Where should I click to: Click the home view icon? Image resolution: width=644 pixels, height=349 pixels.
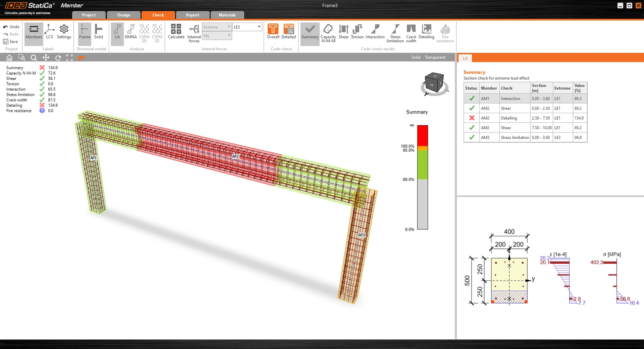click(9, 58)
